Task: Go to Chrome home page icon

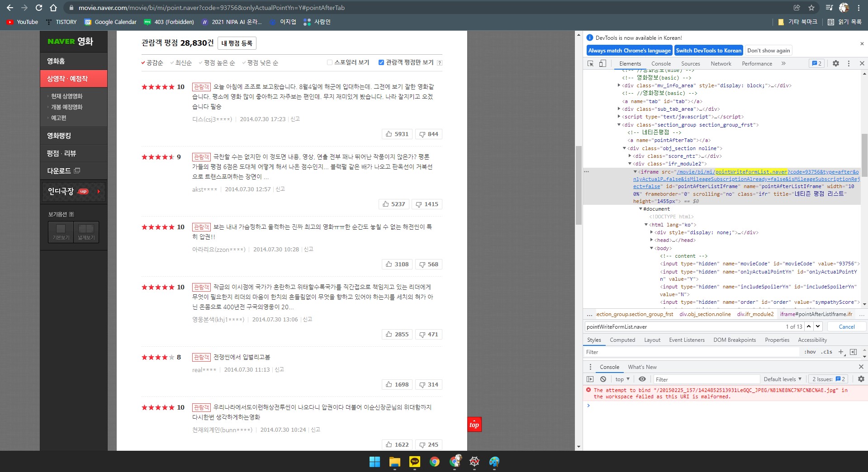Action: click(53, 8)
